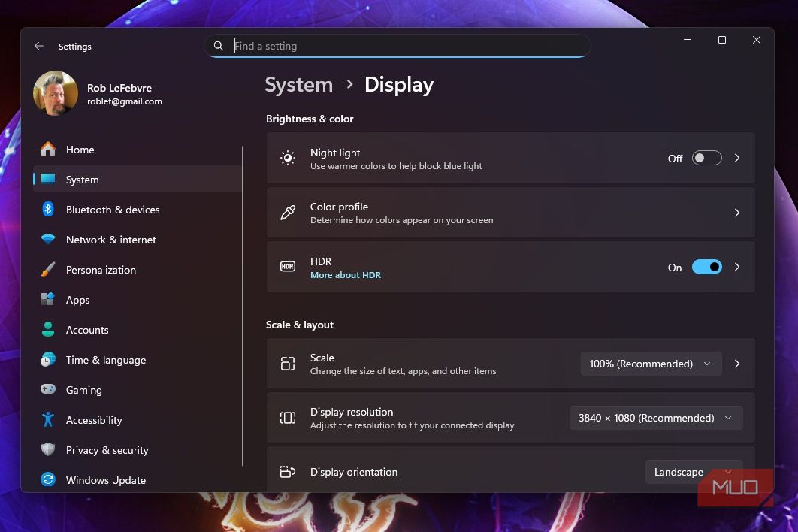Open the More about HDR link
Screen dimensions: 798x532
pyautogui.click(x=346, y=275)
